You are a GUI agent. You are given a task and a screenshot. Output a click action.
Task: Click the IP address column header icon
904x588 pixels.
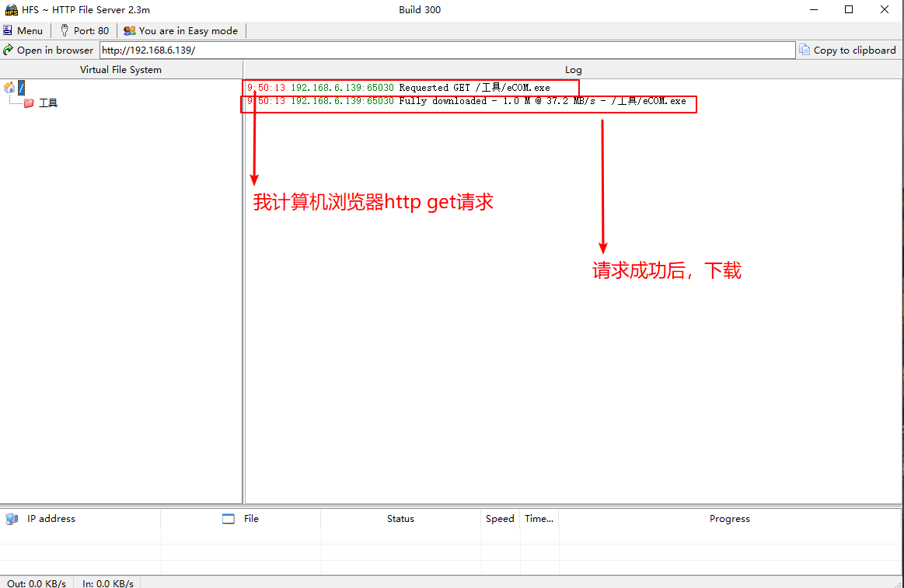tap(12, 519)
